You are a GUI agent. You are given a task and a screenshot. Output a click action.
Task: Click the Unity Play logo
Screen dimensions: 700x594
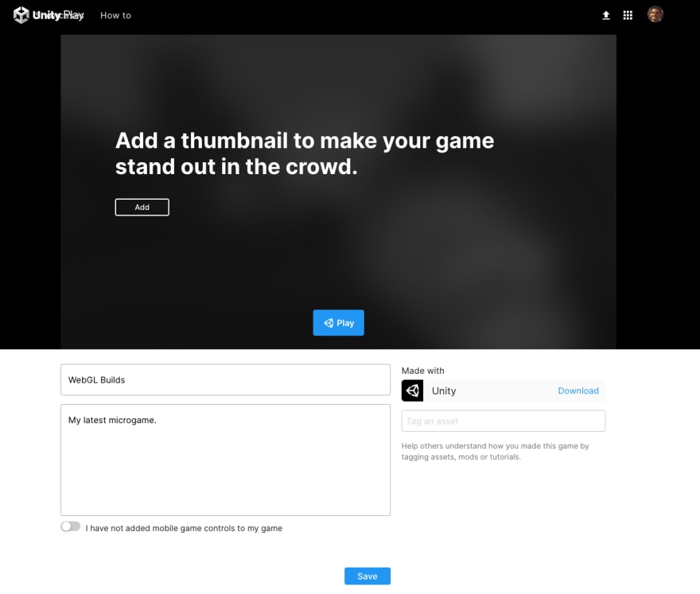pyautogui.click(x=49, y=15)
